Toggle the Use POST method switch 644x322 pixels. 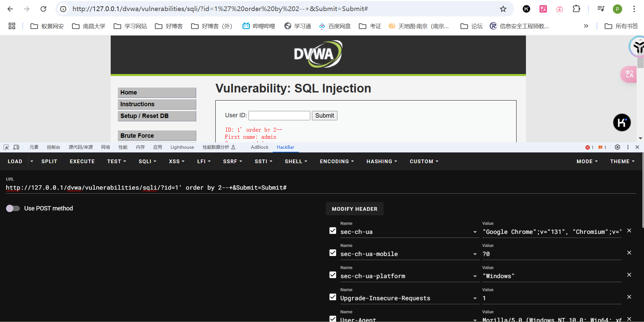13,208
